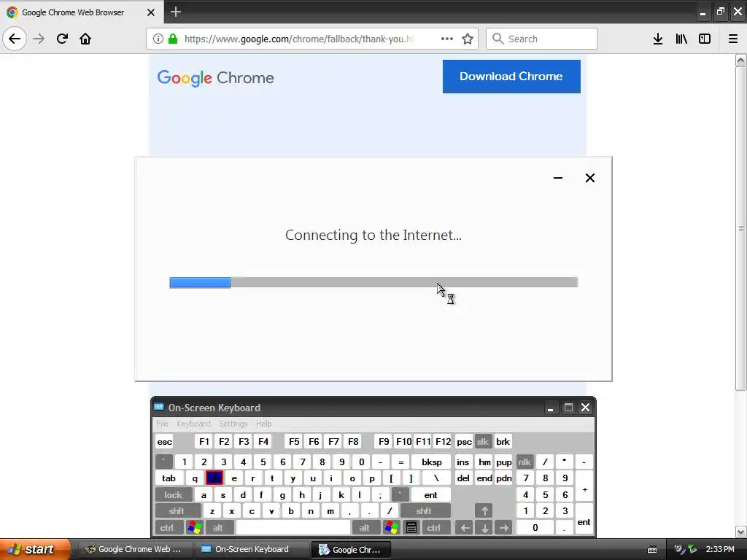The width and height of the screenshot is (747, 560).
Task: Click the left arrow key
Action: pos(465,528)
